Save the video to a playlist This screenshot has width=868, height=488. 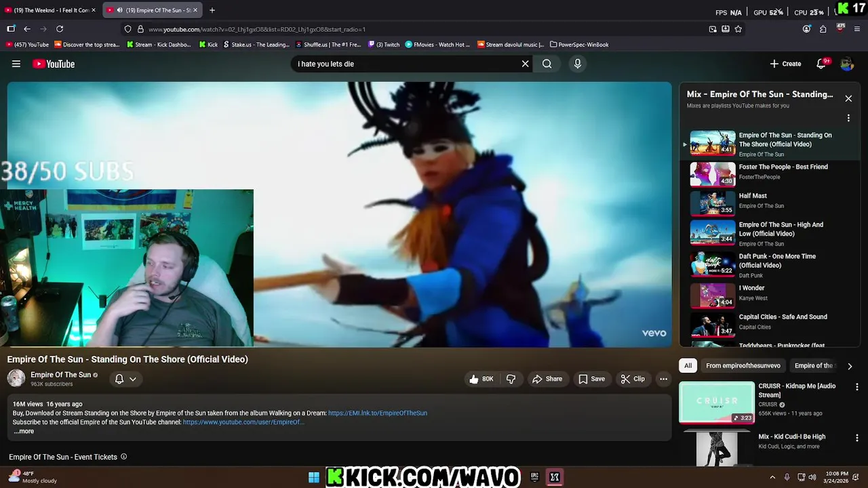[x=591, y=379]
